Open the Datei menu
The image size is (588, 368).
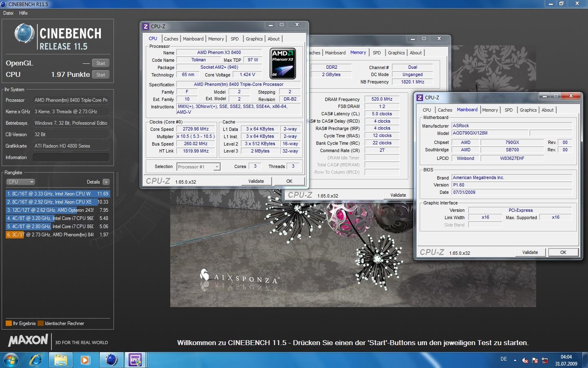coord(8,13)
